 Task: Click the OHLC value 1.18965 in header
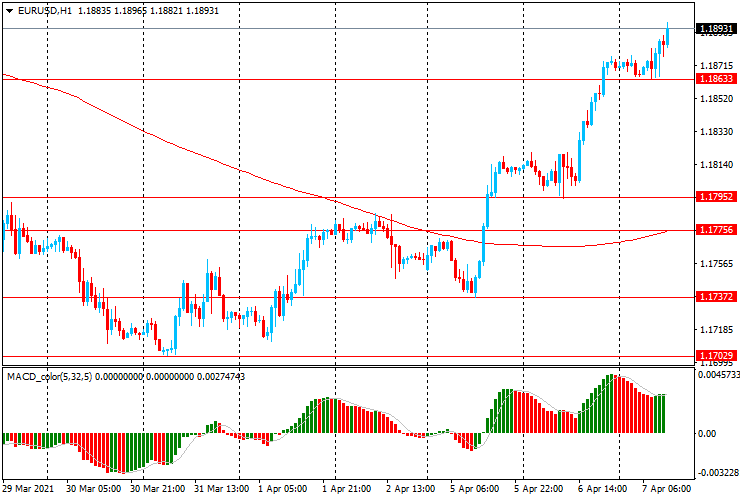pyautogui.click(x=131, y=10)
